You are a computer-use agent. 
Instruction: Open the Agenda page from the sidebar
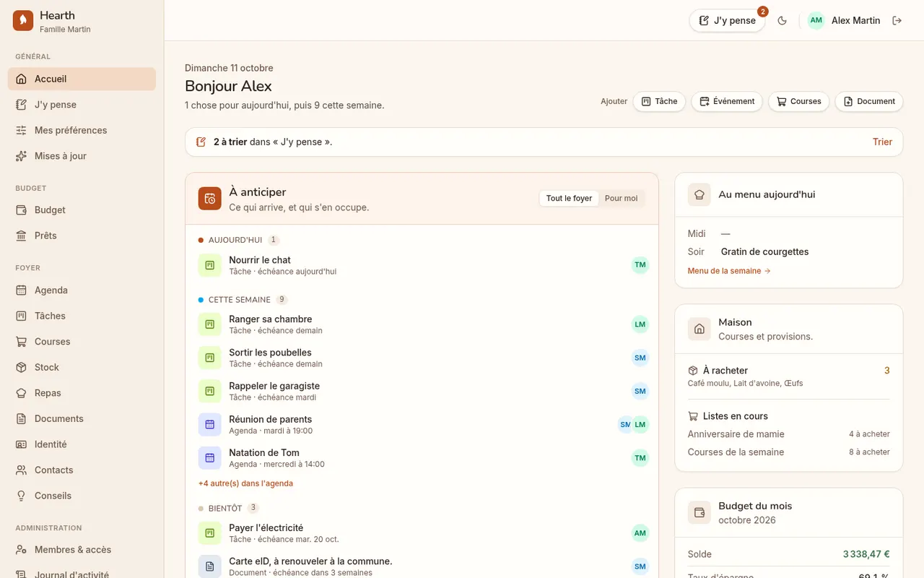pyautogui.click(x=82, y=290)
